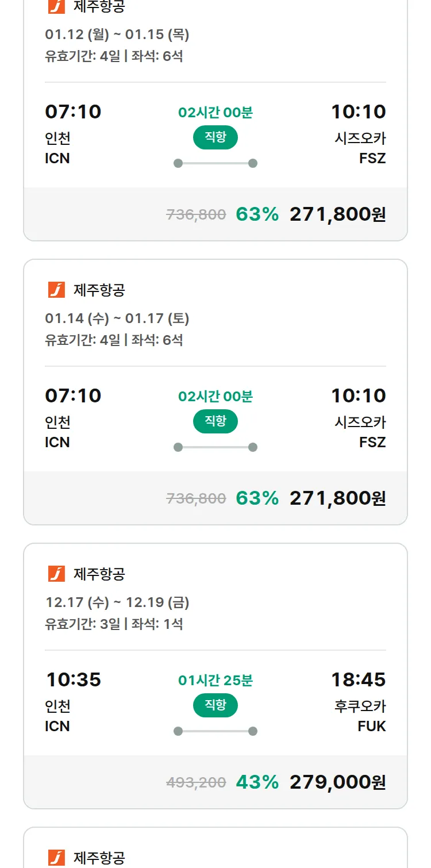Click 63% discount in 01.14~01.17 card
The width and height of the screenshot is (431, 868).
pos(257,498)
